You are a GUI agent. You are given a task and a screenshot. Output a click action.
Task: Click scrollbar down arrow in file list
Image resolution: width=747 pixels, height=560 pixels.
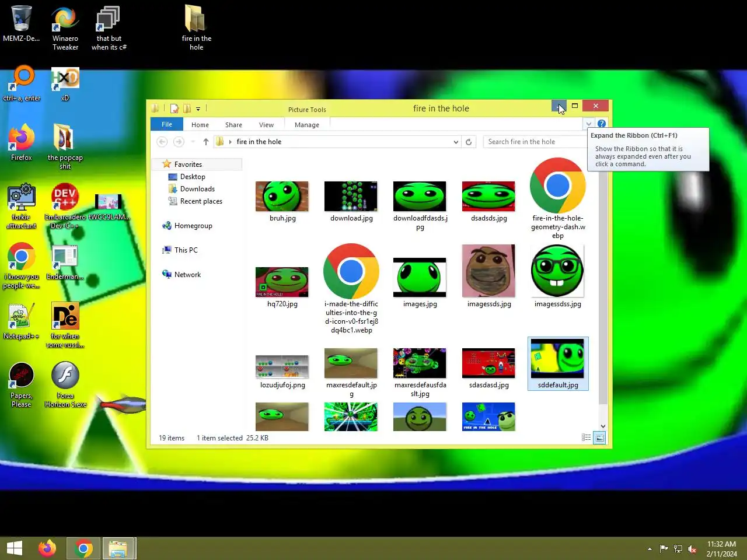pyautogui.click(x=603, y=426)
